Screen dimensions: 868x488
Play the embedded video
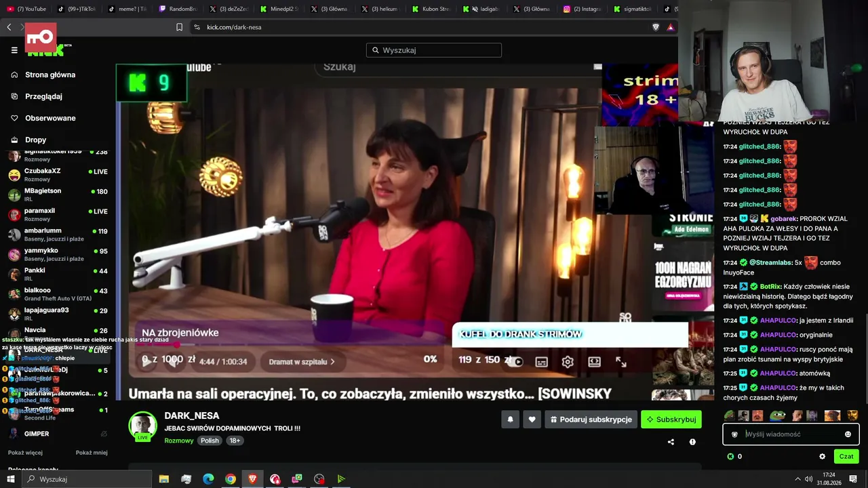[146, 362]
